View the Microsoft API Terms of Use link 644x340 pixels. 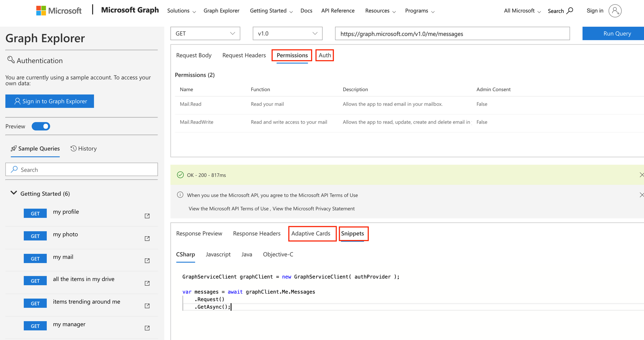point(229,209)
